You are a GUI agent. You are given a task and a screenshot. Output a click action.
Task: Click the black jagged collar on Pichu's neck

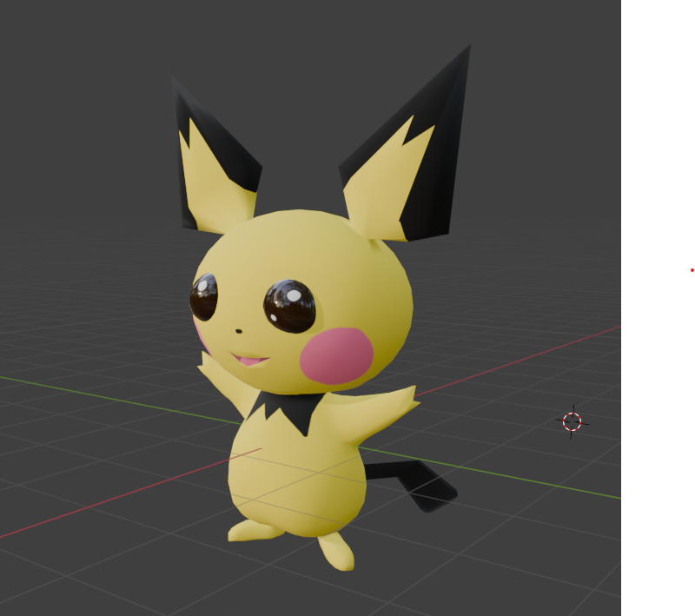point(288,412)
